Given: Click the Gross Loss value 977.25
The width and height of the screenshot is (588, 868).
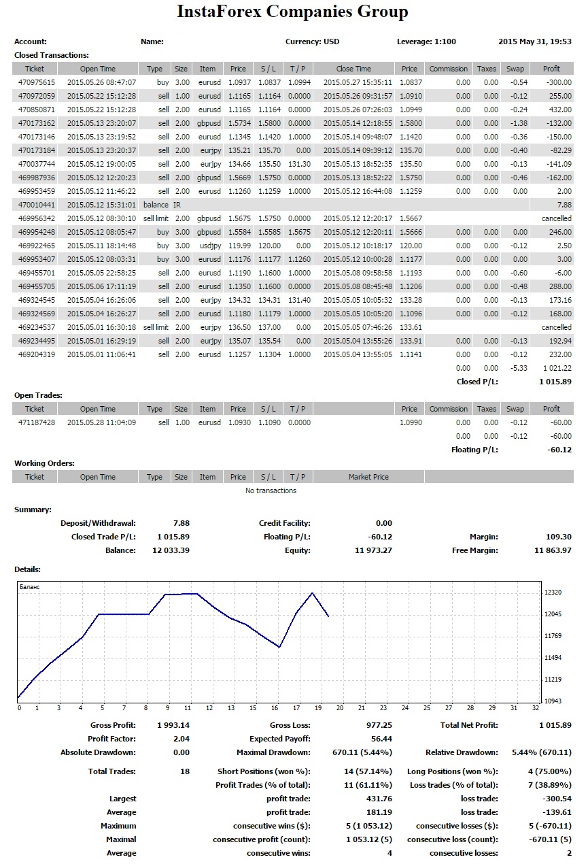Looking at the screenshot, I should [379, 725].
